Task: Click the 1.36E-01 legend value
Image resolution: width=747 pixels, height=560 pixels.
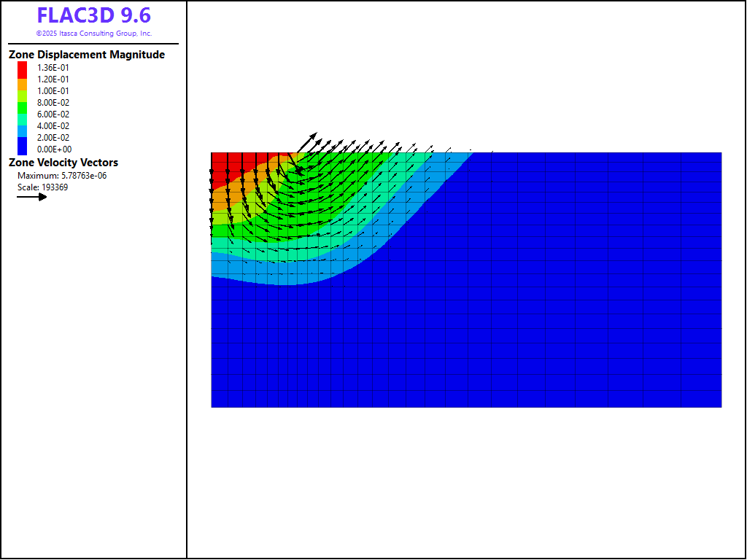Action: [53, 68]
